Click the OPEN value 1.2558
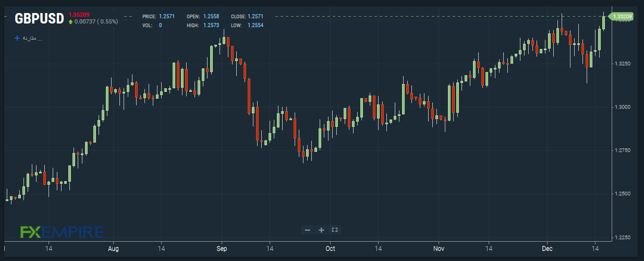This screenshot has width=644, height=261. [211, 17]
